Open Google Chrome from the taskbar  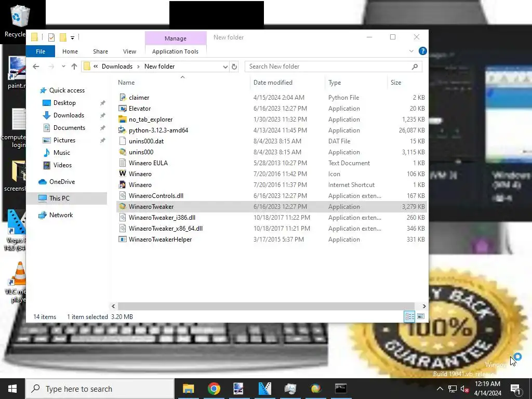coord(214,389)
